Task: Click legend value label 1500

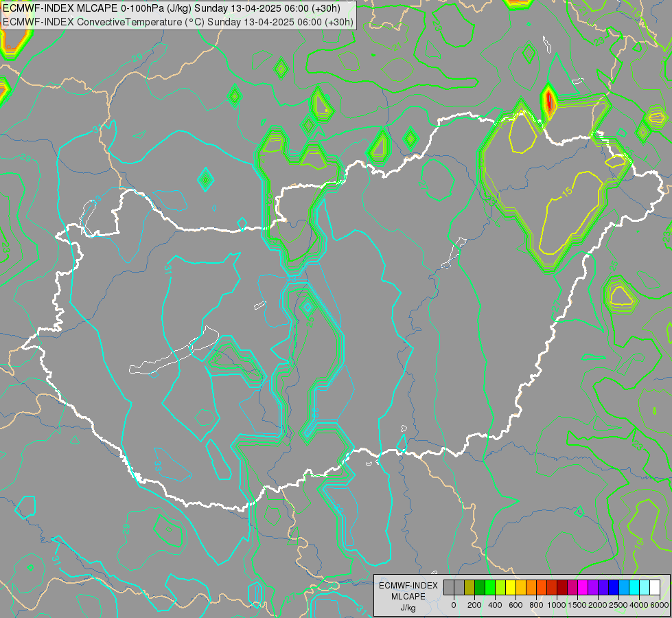Action: pos(577,605)
